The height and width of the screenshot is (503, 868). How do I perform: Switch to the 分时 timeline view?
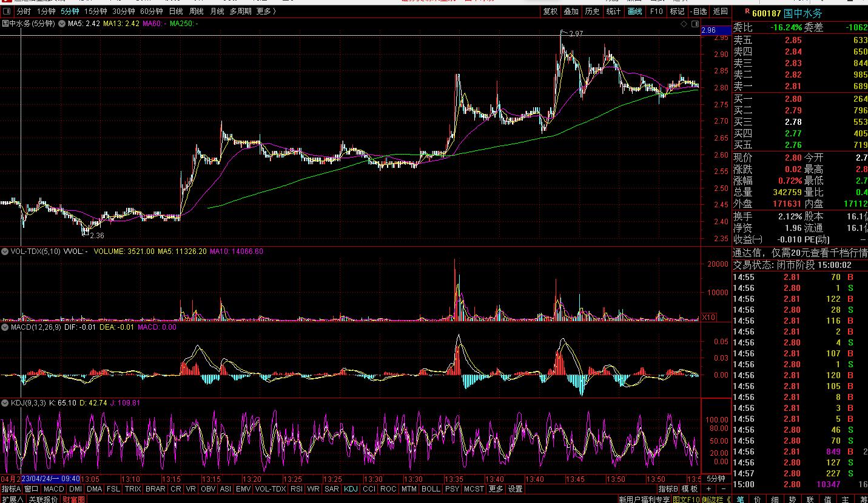(x=24, y=12)
